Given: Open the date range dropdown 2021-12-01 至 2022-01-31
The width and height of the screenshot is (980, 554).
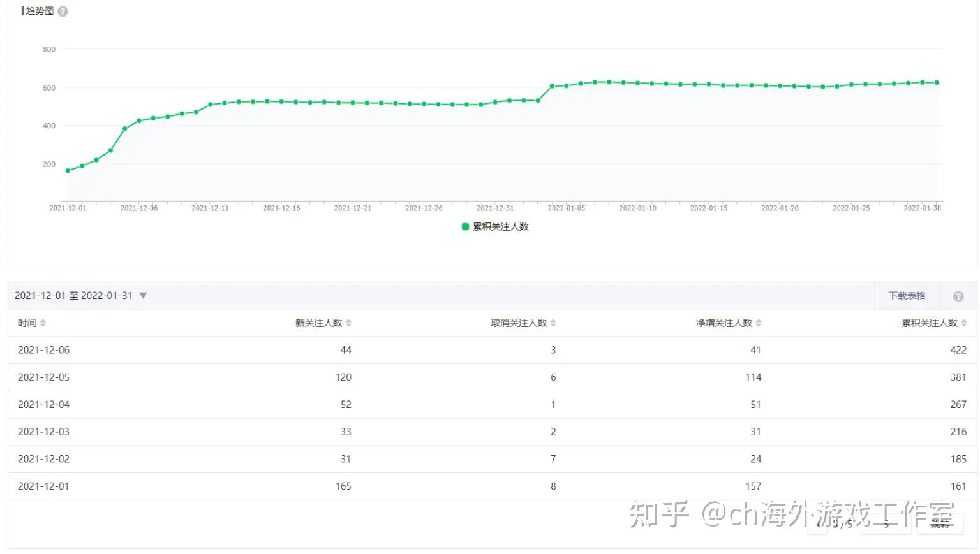Looking at the screenshot, I should point(73,296).
